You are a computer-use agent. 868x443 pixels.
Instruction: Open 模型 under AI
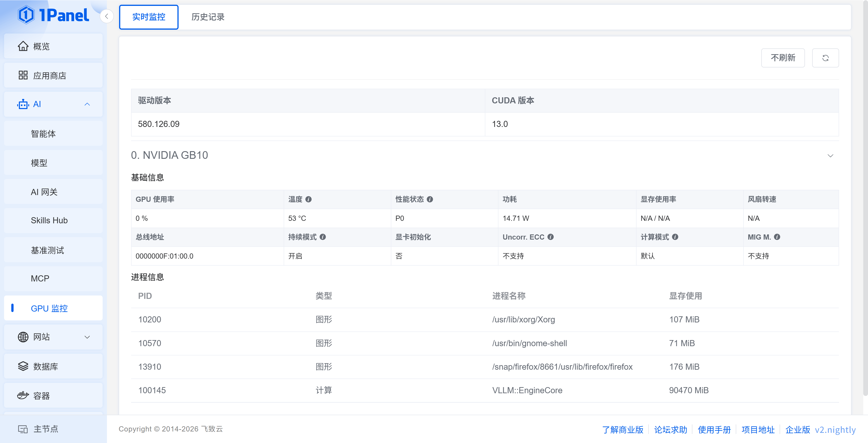coord(53,163)
